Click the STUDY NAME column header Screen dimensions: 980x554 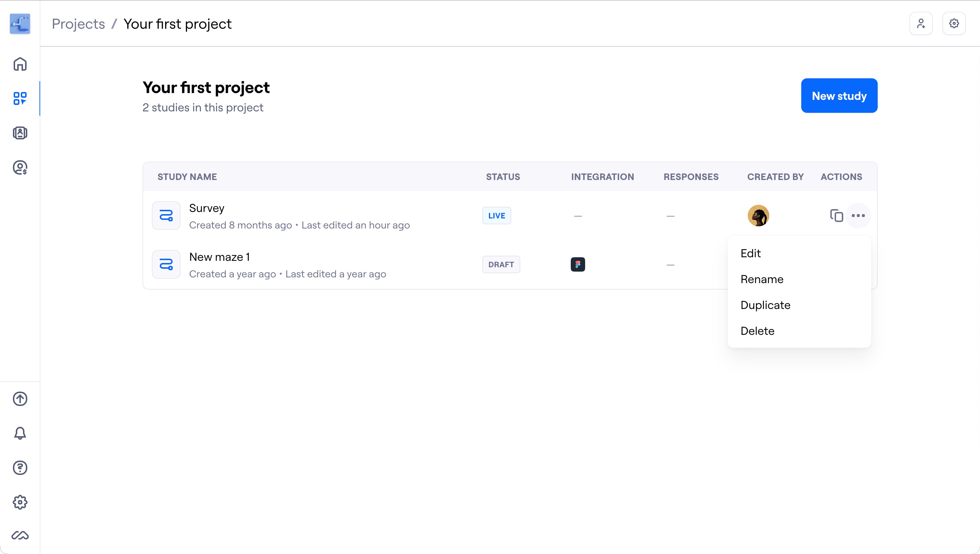(187, 177)
